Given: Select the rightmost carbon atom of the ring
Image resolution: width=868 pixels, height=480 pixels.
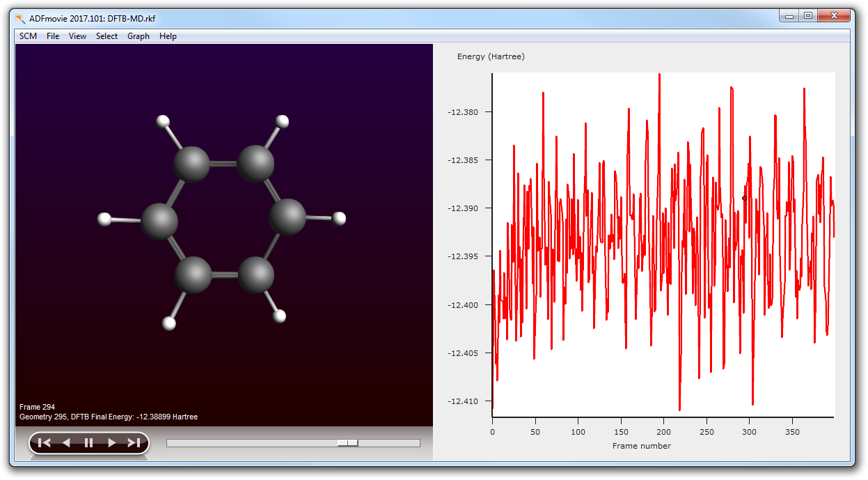Looking at the screenshot, I should [x=287, y=217].
